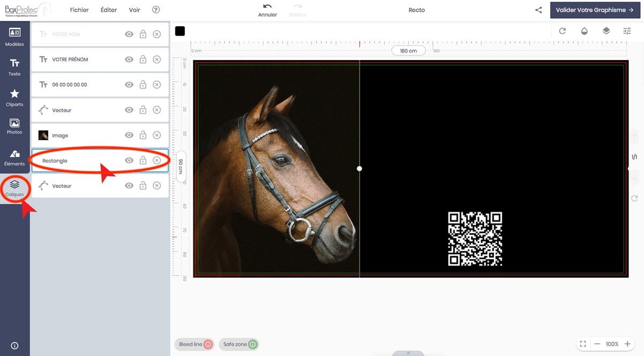This screenshot has width=644, height=356.
Task: Select the Texte tool in sidebar
Action: point(14,67)
